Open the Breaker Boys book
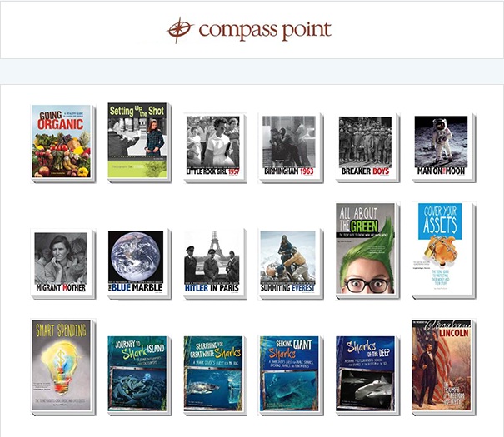This screenshot has width=504, height=437. pos(367,148)
